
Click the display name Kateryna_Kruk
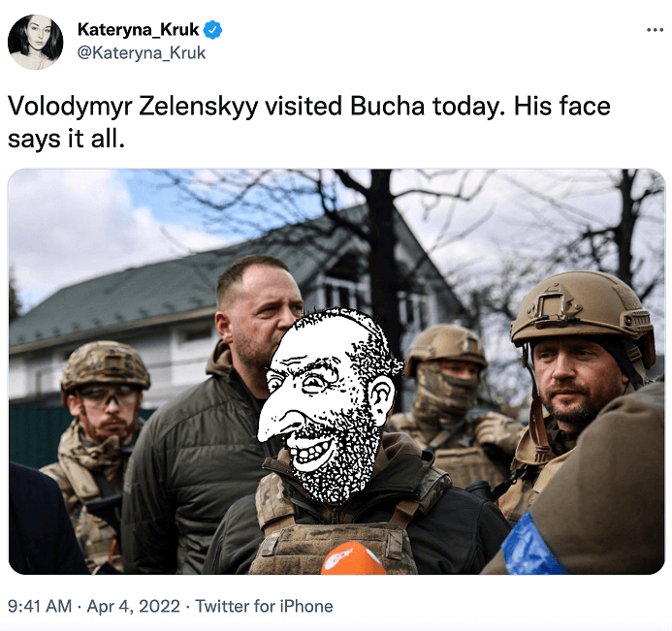coord(138,29)
